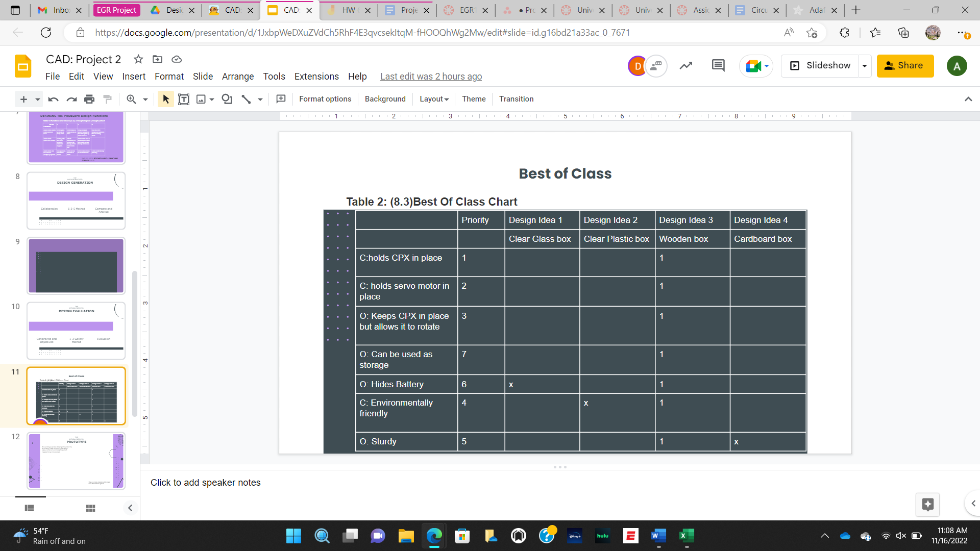Click the Paint format icon
The height and width of the screenshot is (551, 980).
pyautogui.click(x=107, y=99)
